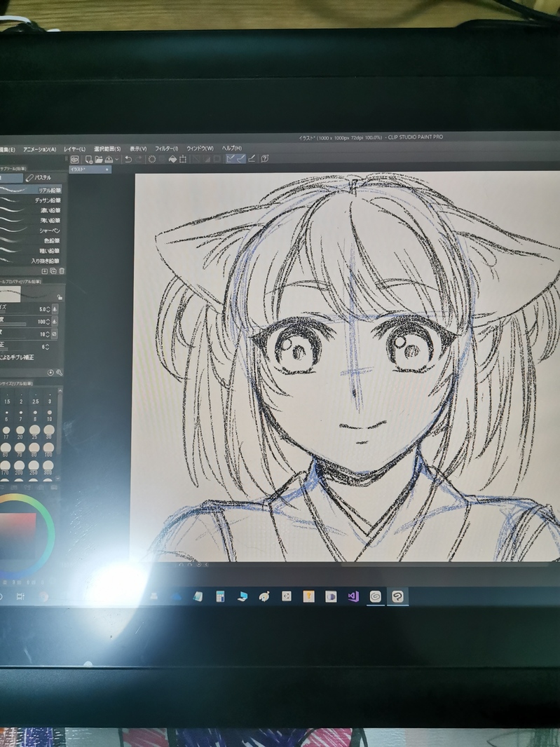Select the 粗い鉛筆 sub tool
This screenshot has width=560, height=747.
tap(31, 251)
